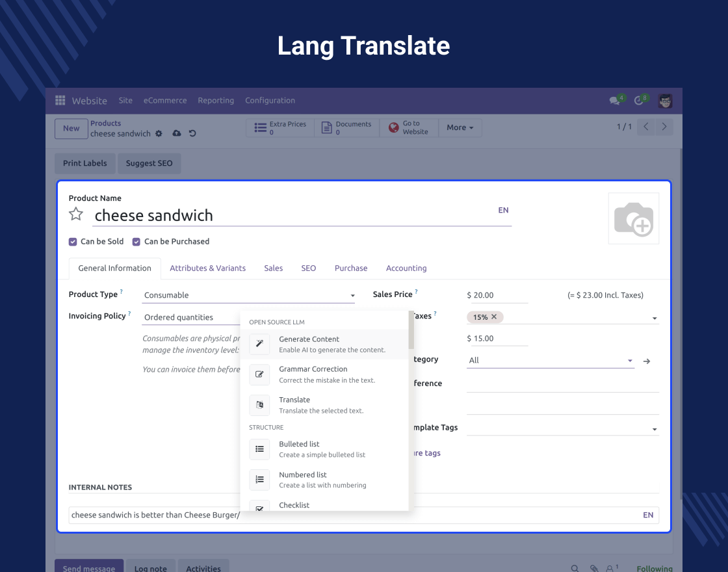
Task: Click the Translate command icon
Action: pyautogui.click(x=259, y=405)
